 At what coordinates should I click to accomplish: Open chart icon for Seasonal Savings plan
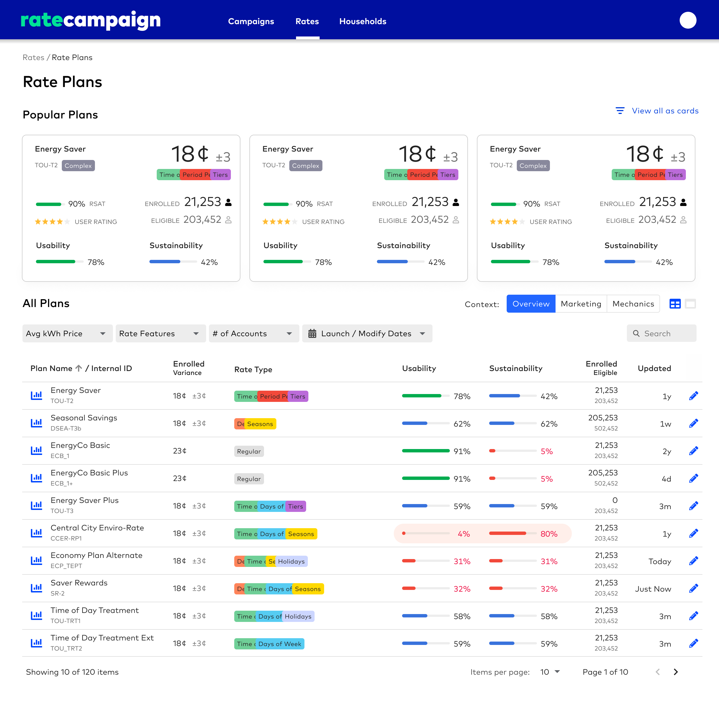click(x=36, y=423)
